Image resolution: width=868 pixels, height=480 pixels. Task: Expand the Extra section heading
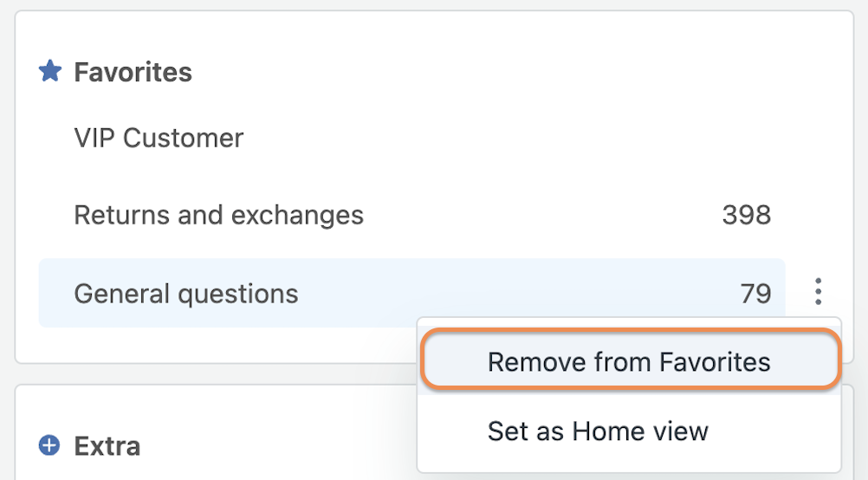107,445
